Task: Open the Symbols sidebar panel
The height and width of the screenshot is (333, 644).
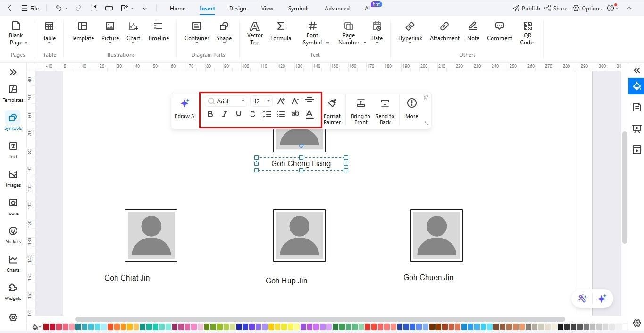Action: (x=13, y=121)
